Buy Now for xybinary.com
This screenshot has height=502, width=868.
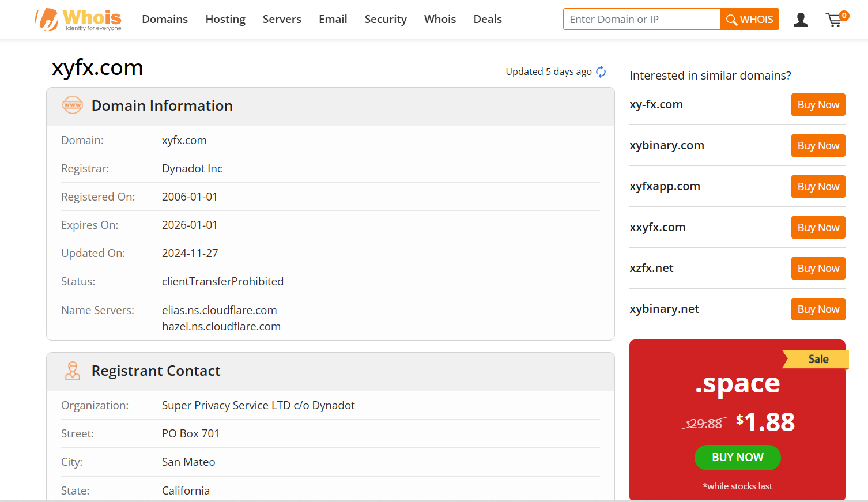pyautogui.click(x=818, y=145)
